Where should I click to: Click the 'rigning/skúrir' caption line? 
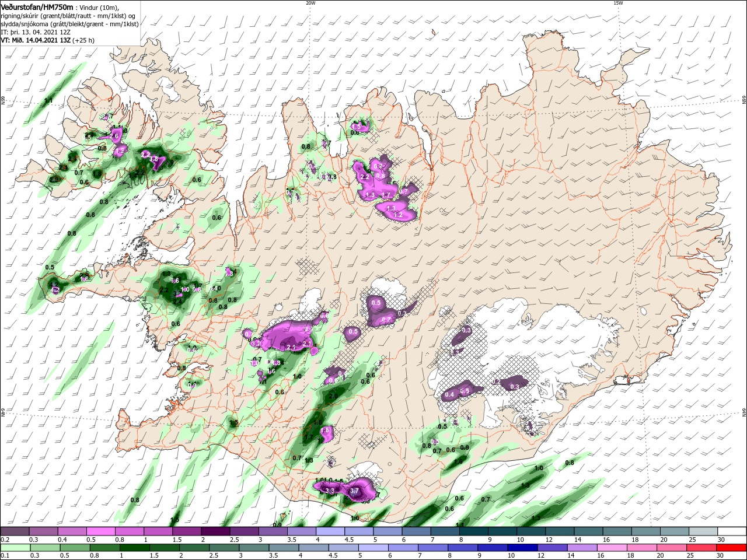[68, 16]
